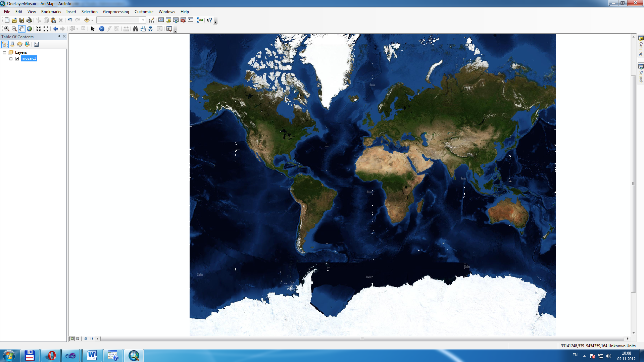
Task: Toggle List By Drawing Order view
Action: (5, 44)
